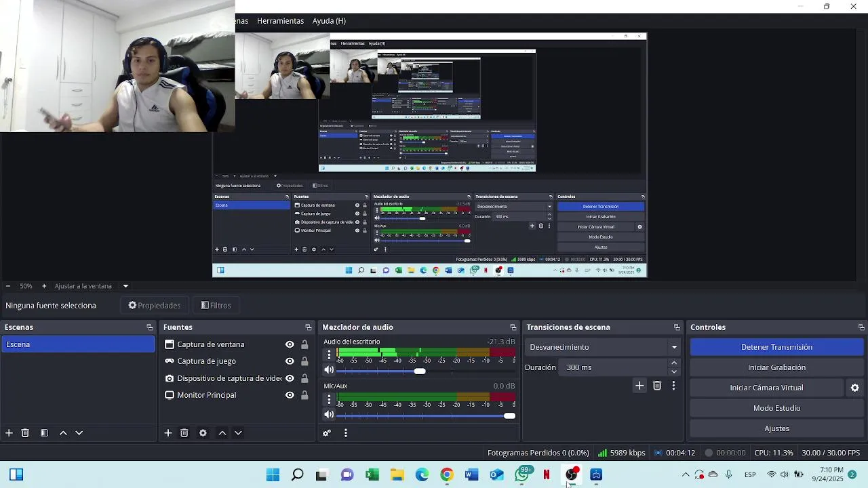Open Windows Start menu
This screenshot has height=488, width=868.
[x=273, y=474]
